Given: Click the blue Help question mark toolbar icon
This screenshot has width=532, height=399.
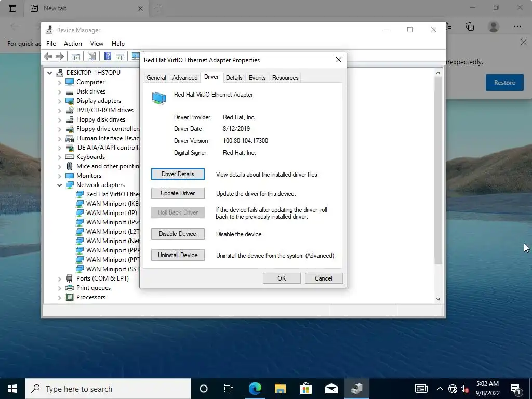Looking at the screenshot, I should pyautogui.click(x=108, y=56).
